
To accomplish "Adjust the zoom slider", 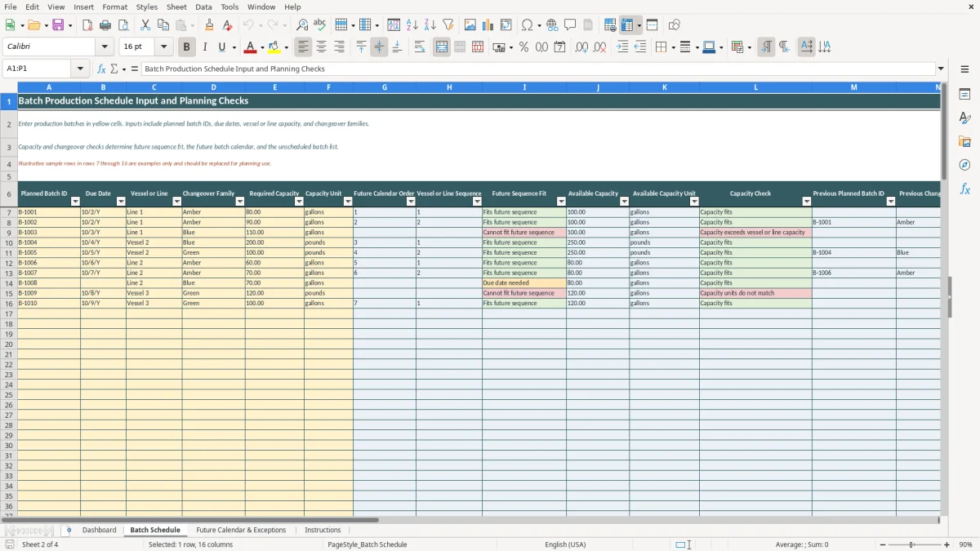I will tap(912, 544).
